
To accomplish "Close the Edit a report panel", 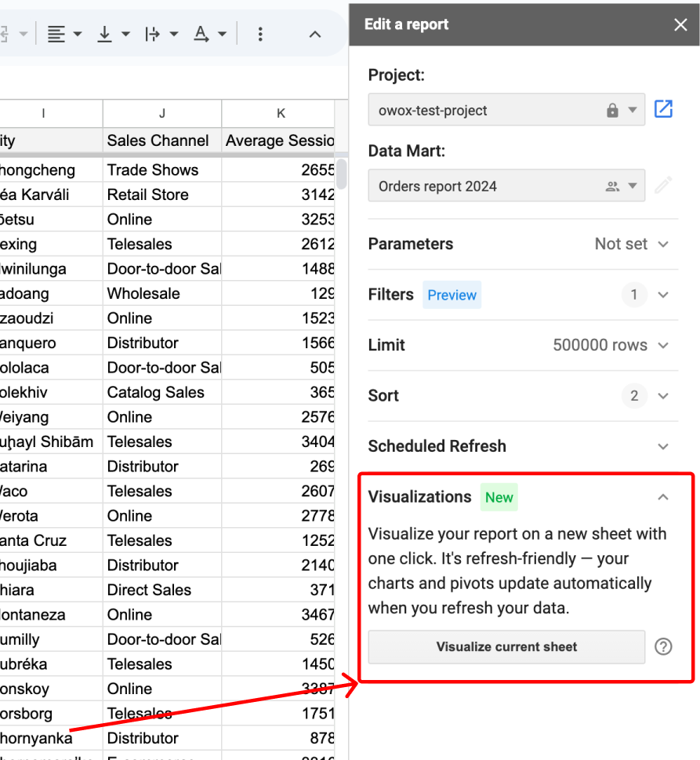I will 680,25.
